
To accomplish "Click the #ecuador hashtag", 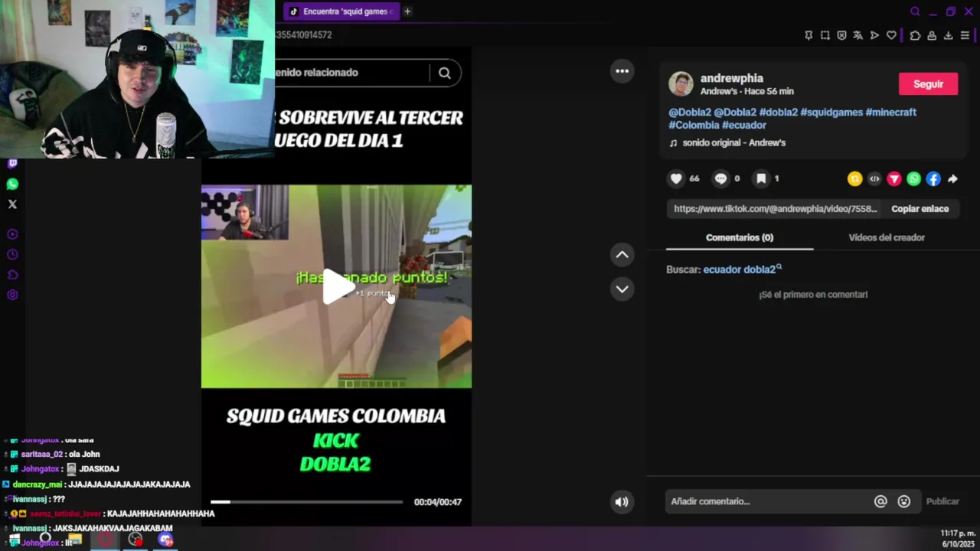I will click(744, 125).
